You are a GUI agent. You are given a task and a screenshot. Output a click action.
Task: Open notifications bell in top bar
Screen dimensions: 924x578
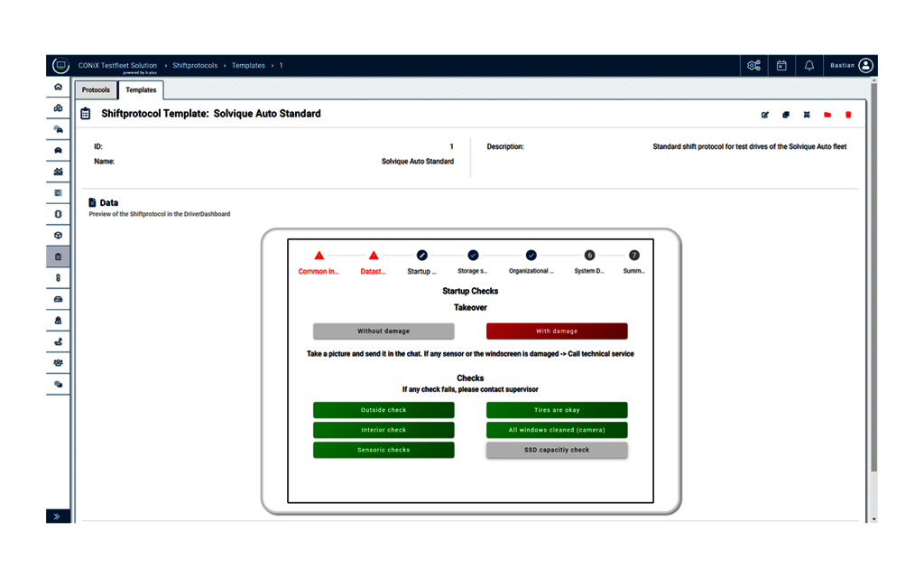coord(809,66)
